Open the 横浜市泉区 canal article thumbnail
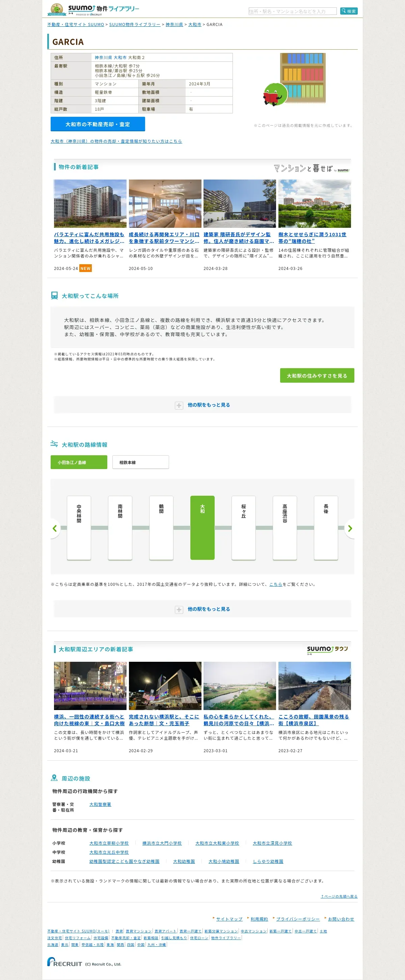 click(x=315, y=686)
